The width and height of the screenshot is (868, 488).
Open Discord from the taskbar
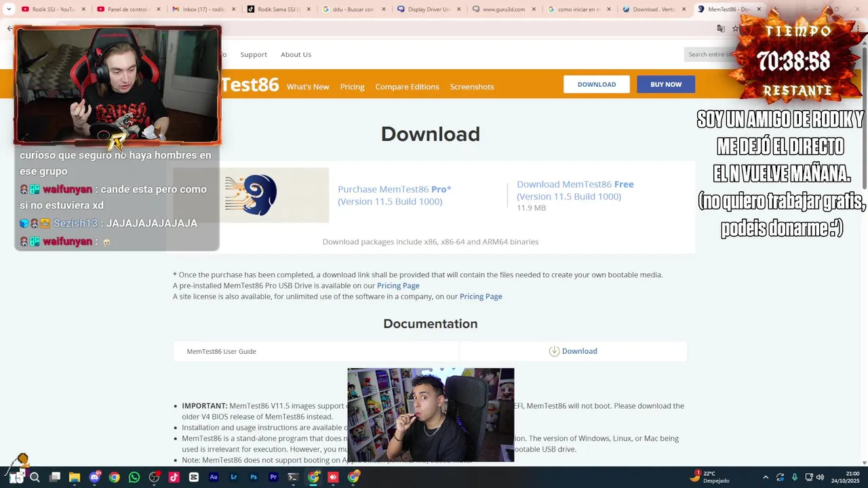(x=94, y=477)
